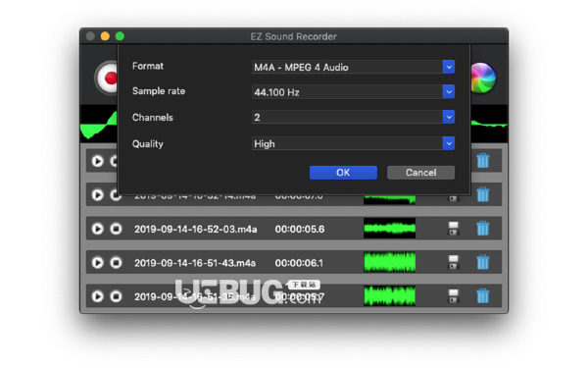Open the Sample rate dropdown at 44.100 Hz
This screenshot has height=368, width=588.
(x=353, y=92)
